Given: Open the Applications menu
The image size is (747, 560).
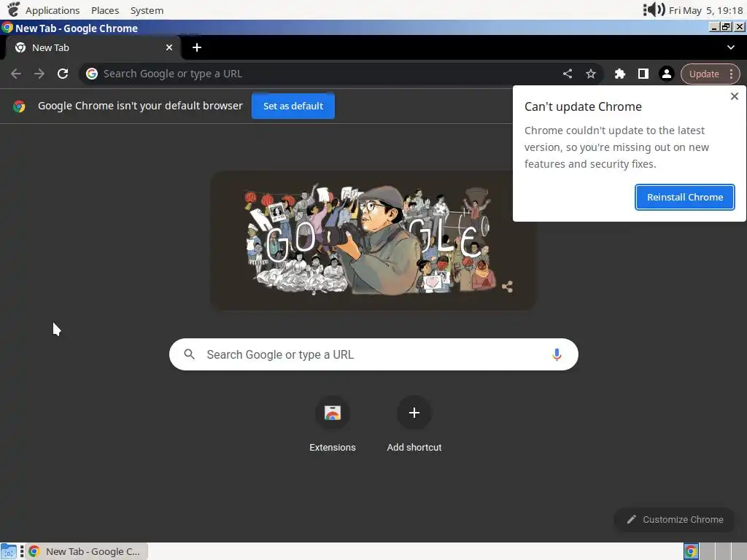Looking at the screenshot, I should [x=53, y=10].
